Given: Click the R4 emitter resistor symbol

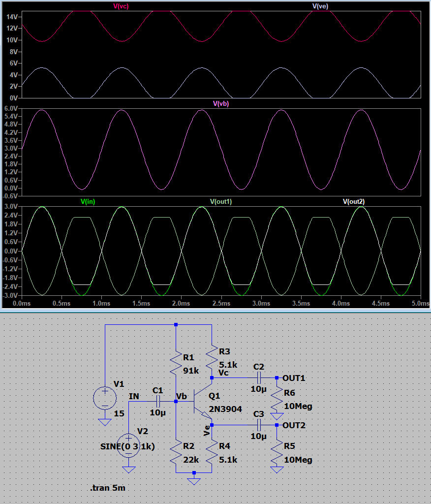Looking at the screenshot, I should coord(212,453).
